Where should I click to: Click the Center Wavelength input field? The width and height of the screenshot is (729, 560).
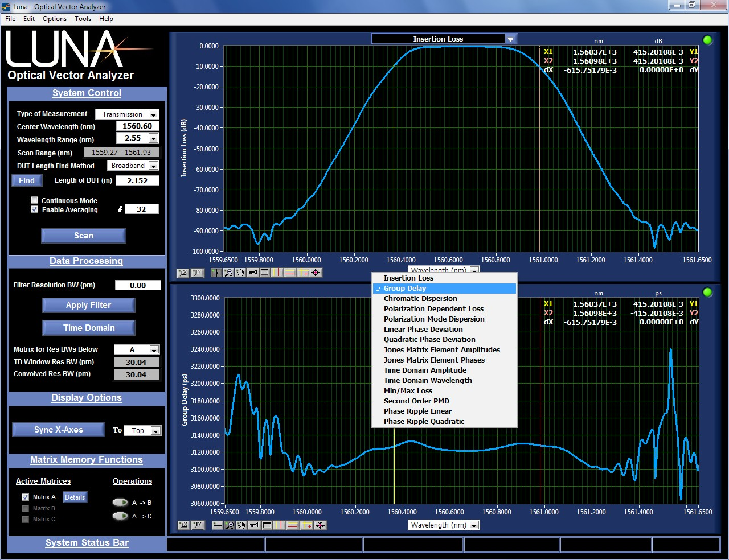pyautogui.click(x=137, y=126)
